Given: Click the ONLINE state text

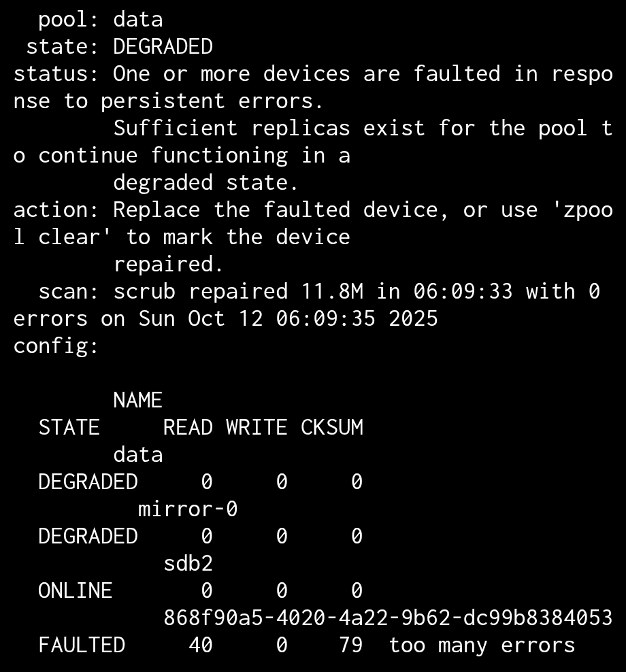Looking at the screenshot, I should [75, 591].
